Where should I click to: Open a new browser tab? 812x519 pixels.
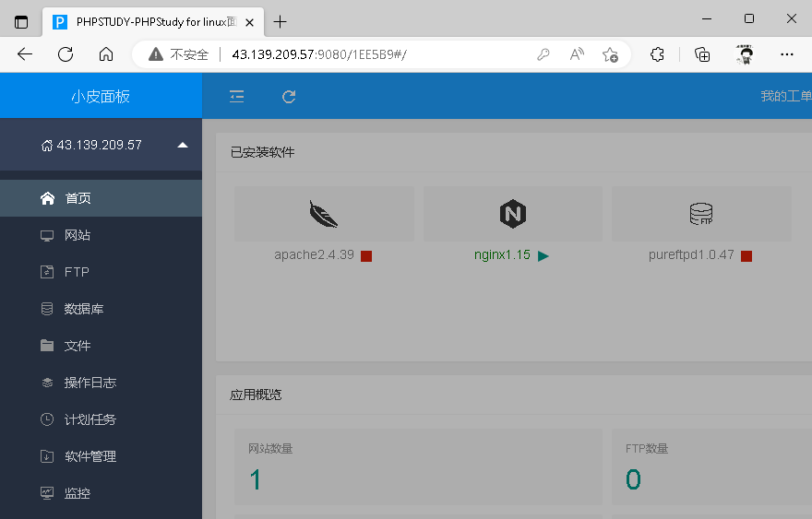click(x=280, y=22)
